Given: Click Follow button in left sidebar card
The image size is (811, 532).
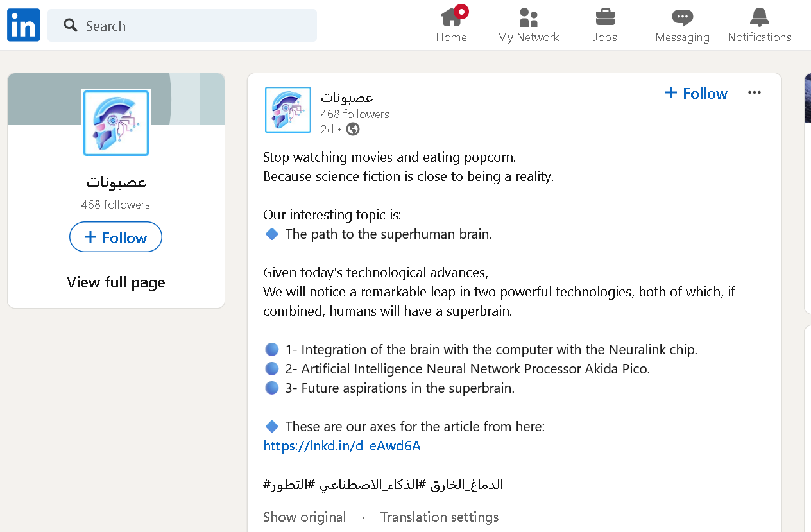Looking at the screenshot, I should tap(115, 237).
